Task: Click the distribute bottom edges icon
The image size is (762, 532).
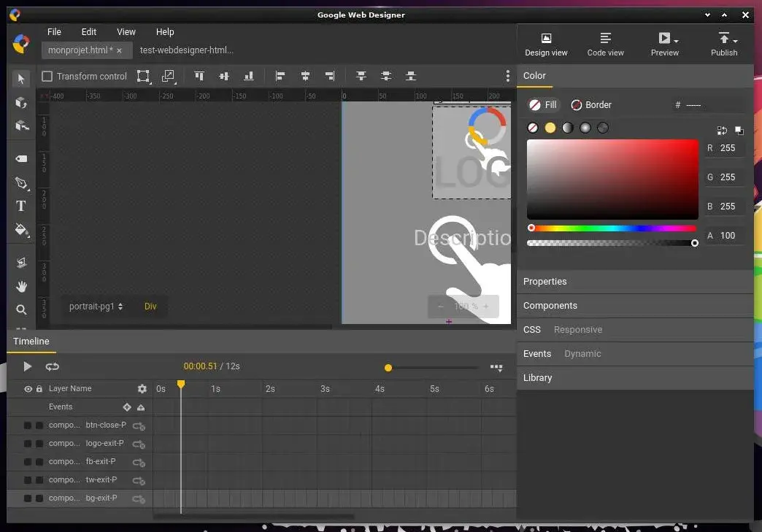Action: 411,76
